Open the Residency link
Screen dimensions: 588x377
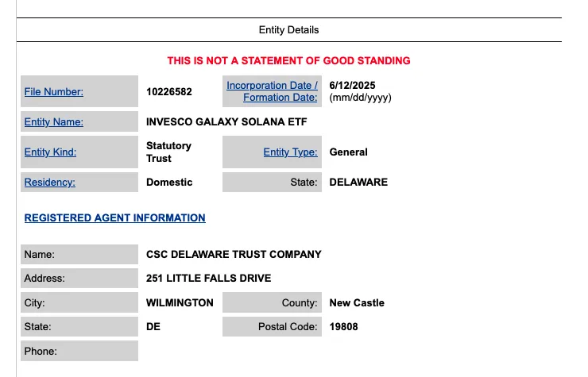click(49, 182)
